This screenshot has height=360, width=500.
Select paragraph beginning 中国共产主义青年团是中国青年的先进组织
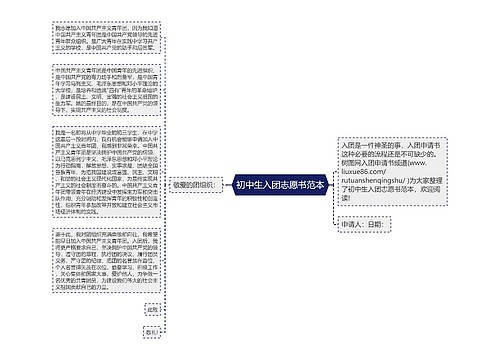(107, 90)
